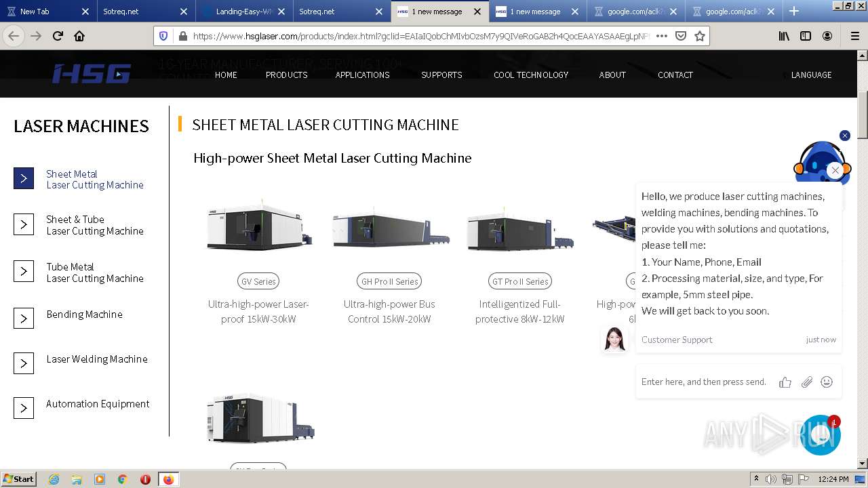This screenshot has width=868, height=488.
Task: Close the New Tab tab
Action: pyautogui.click(x=85, y=12)
